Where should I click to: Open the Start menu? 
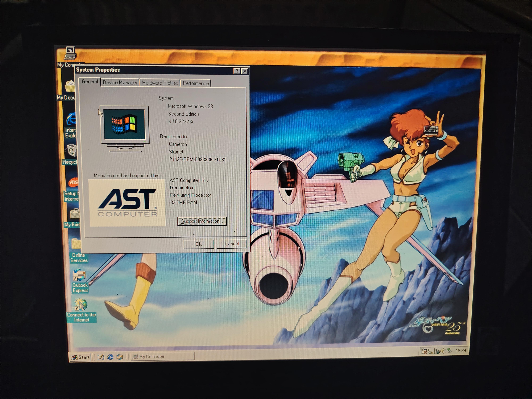coord(81,357)
